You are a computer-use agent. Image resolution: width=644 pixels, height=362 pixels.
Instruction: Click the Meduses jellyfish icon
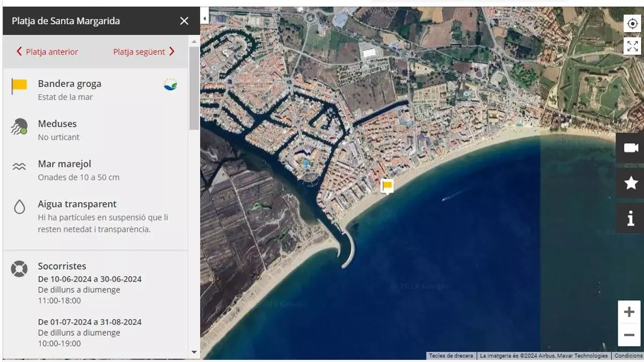(x=19, y=128)
